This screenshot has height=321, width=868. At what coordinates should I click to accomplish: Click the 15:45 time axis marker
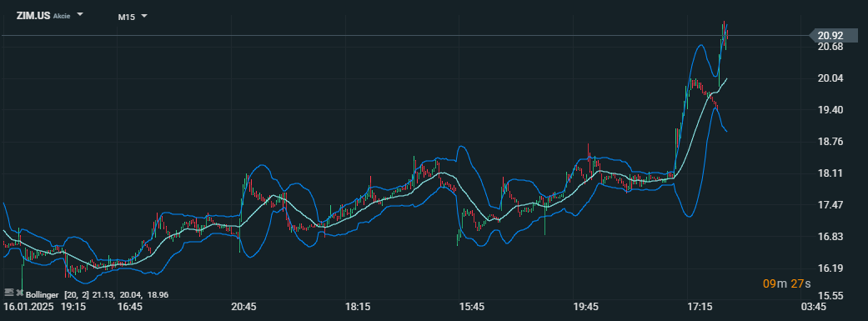[x=472, y=306]
